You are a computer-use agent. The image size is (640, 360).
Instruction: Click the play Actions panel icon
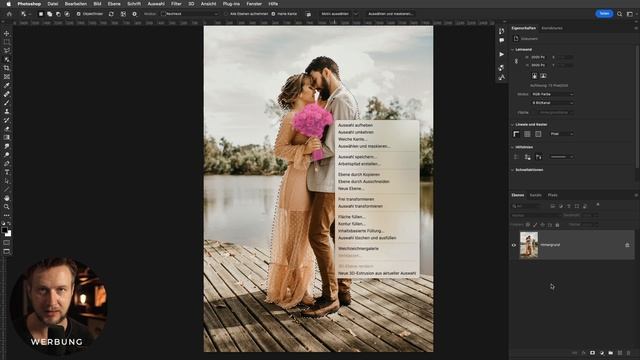[501, 54]
